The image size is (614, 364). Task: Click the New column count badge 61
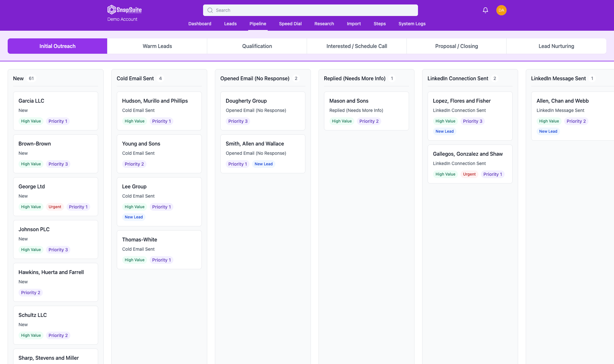point(31,78)
